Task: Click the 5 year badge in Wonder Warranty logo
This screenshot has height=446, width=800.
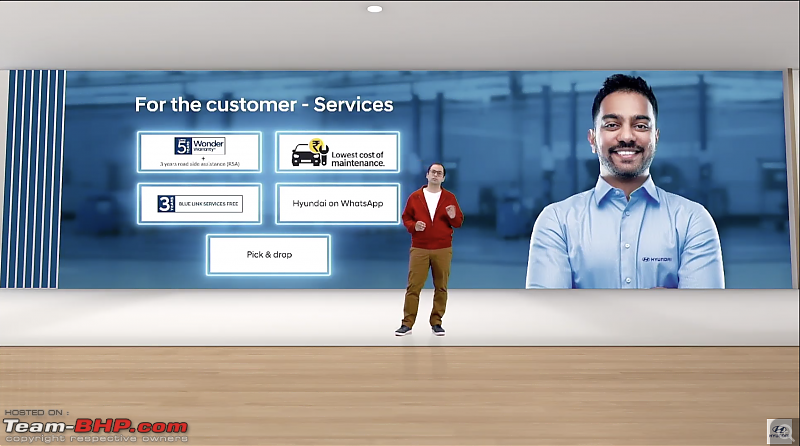Action: (x=183, y=146)
